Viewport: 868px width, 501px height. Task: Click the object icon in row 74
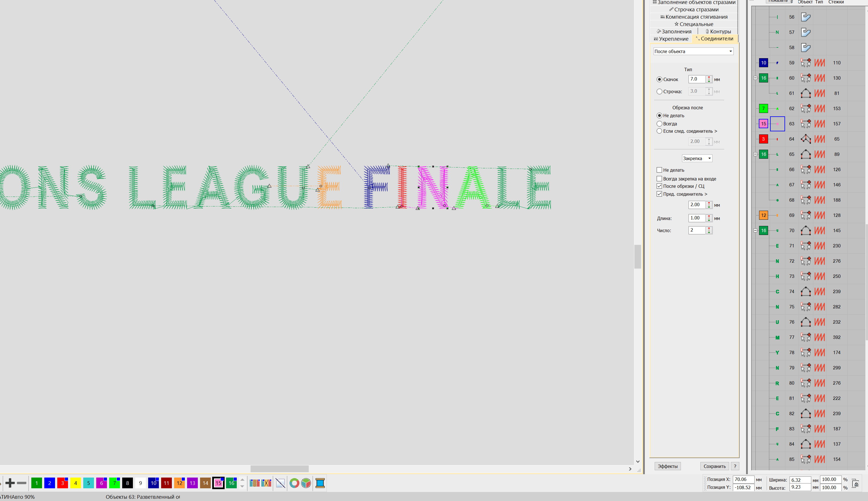806,291
